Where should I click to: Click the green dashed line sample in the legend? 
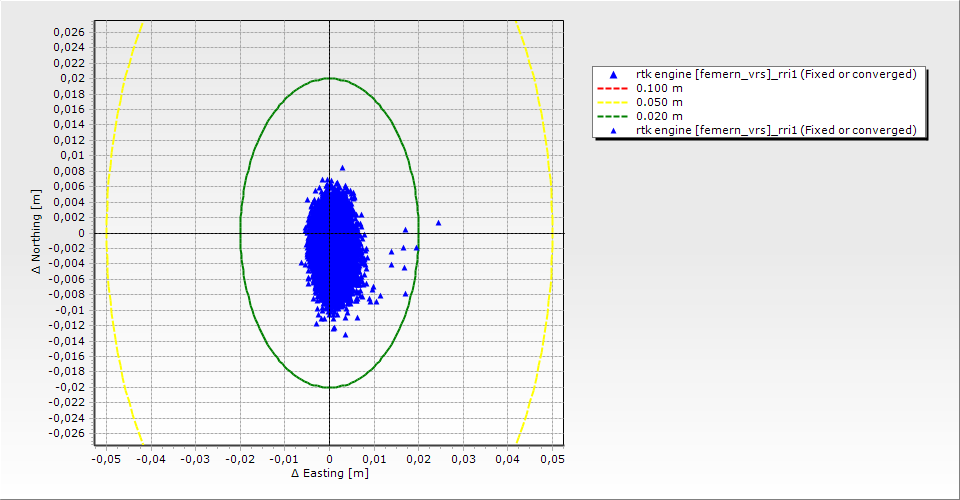click(x=612, y=116)
